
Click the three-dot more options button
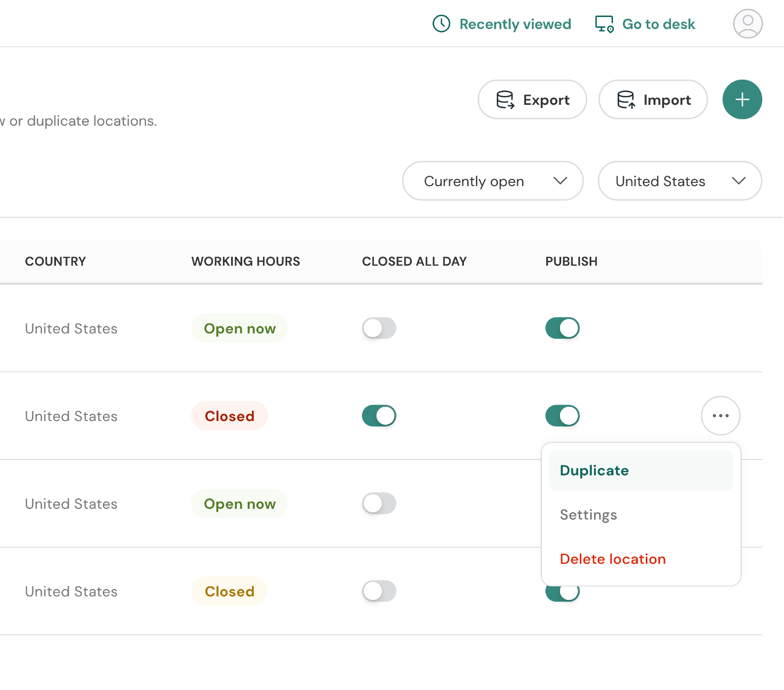720,416
